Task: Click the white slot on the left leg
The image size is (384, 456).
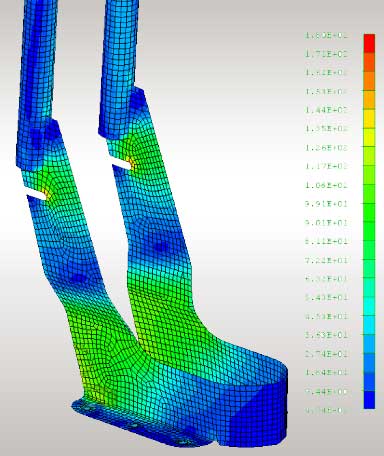Action: pyautogui.click(x=36, y=194)
